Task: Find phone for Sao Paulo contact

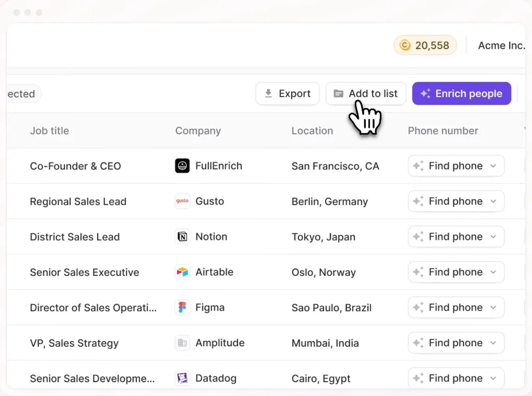Action: (456, 307)
